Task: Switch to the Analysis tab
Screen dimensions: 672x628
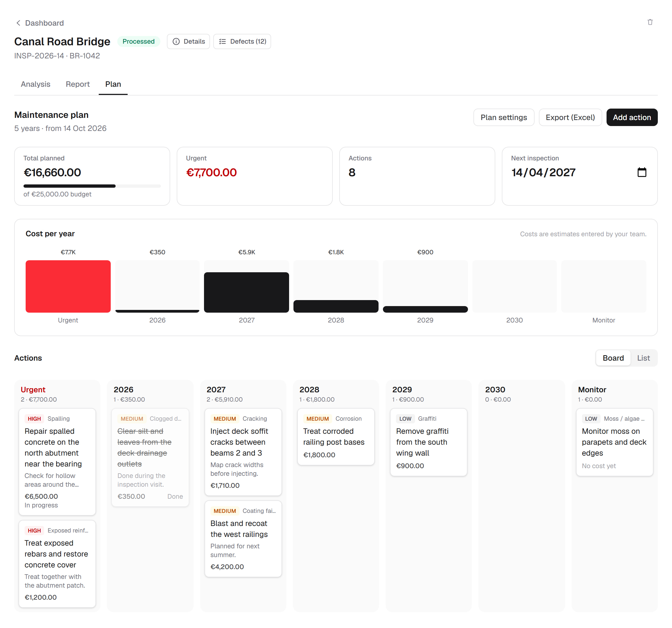Action: point(35,84)
